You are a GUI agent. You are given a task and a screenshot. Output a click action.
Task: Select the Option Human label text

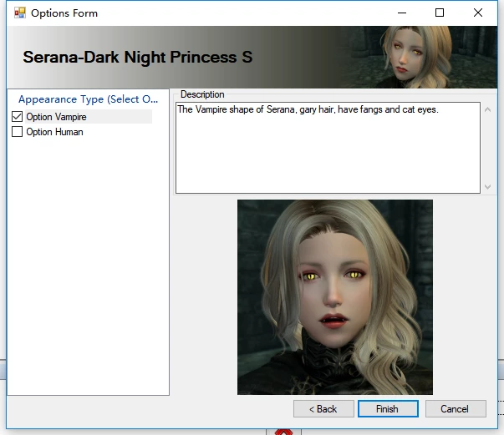pyautogui.click(x=54, y=132)
